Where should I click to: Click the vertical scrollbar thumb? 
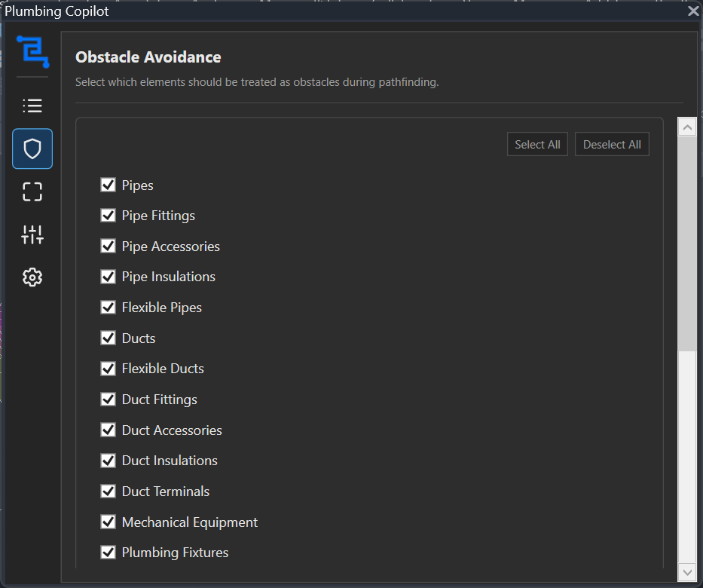pos(687,241)
